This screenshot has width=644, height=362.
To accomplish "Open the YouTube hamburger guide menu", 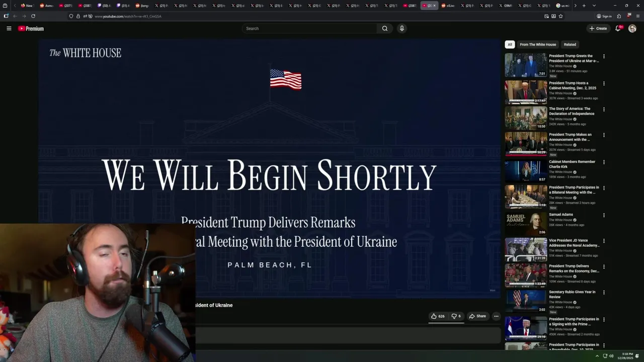I will click(x=9, y=29).
